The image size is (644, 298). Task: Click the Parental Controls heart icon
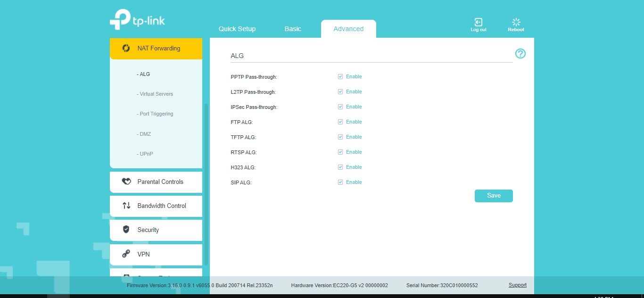(x=126, y=182)
